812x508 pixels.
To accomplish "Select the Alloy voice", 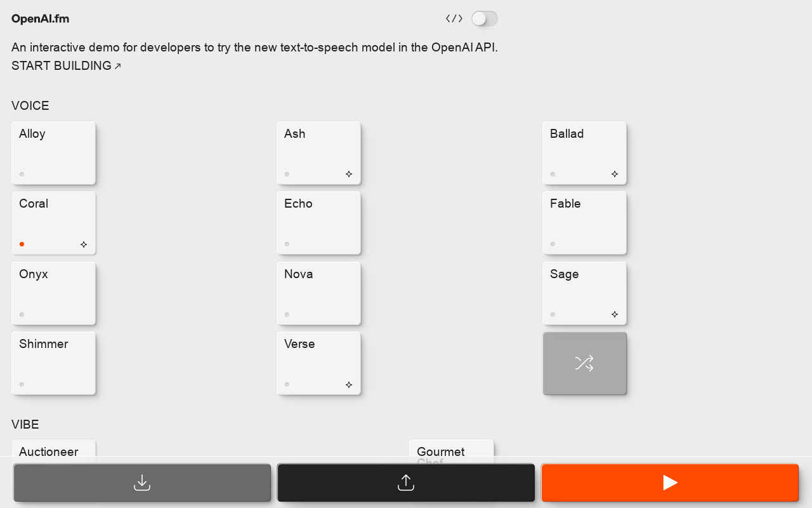I will (x=53, y=153).
